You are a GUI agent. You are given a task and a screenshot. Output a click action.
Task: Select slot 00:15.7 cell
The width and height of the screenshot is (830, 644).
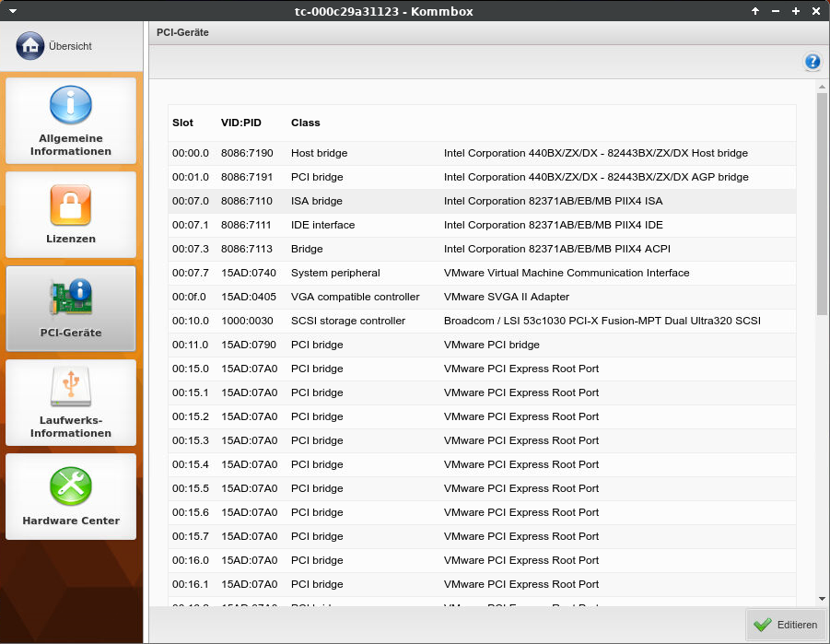pyautogui.click(x=191, y=536)
